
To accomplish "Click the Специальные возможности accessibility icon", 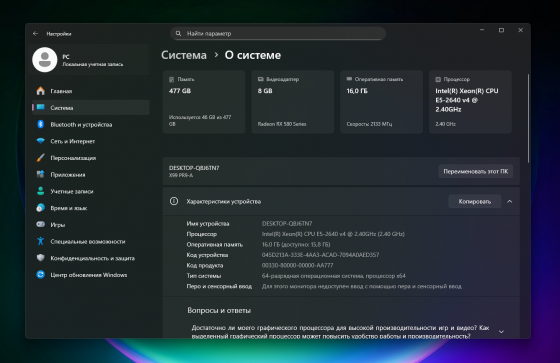I will pyautogui.click(x=41, y=241).
